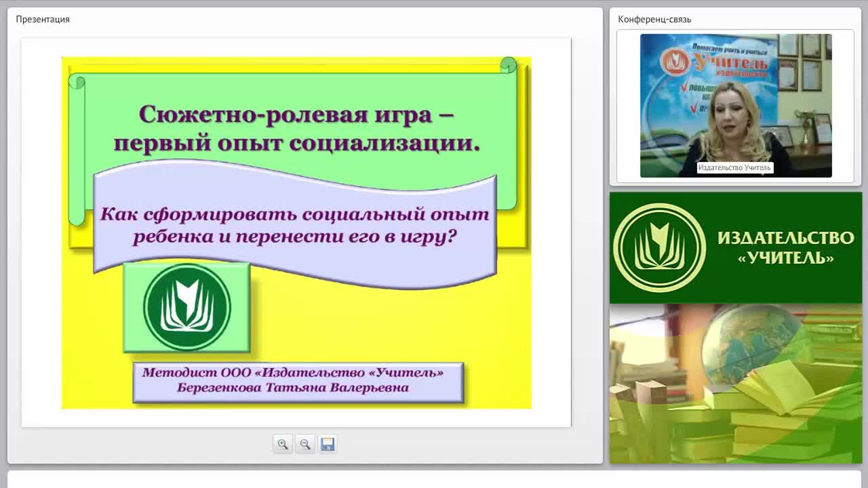Save the presentation with the floppy disk icon

(328, 444)
